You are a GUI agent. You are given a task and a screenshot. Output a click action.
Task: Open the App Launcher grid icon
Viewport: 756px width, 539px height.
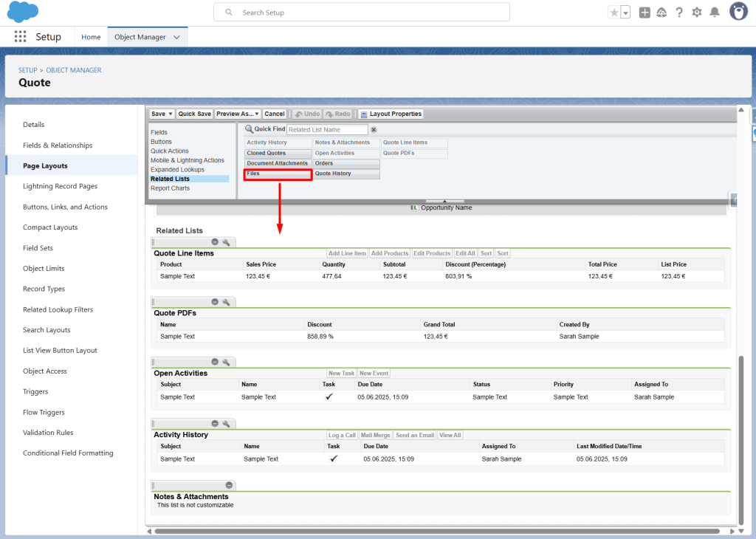20,37
